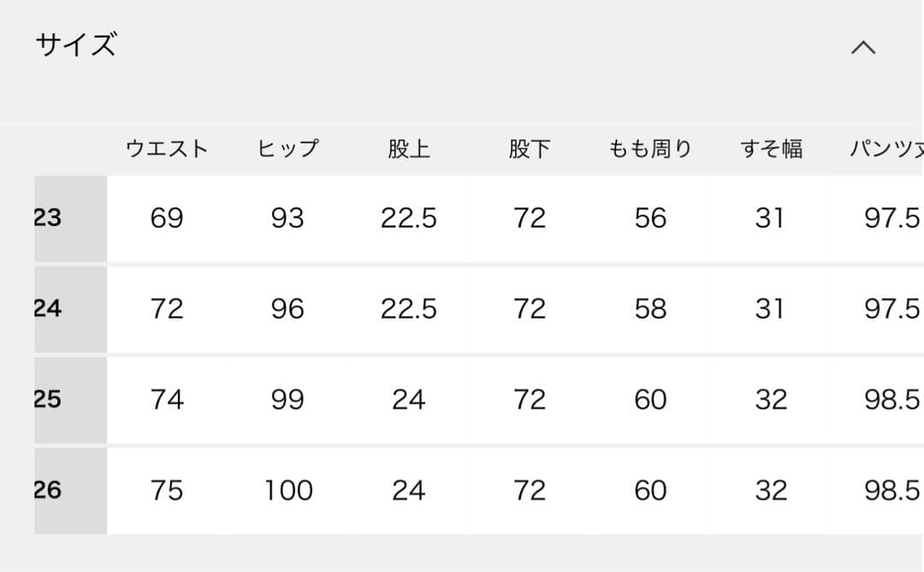Click hip value 100 for size 26
Image resolution: width=924 pixels, height=572 pixels.
[x=287, y=490]
